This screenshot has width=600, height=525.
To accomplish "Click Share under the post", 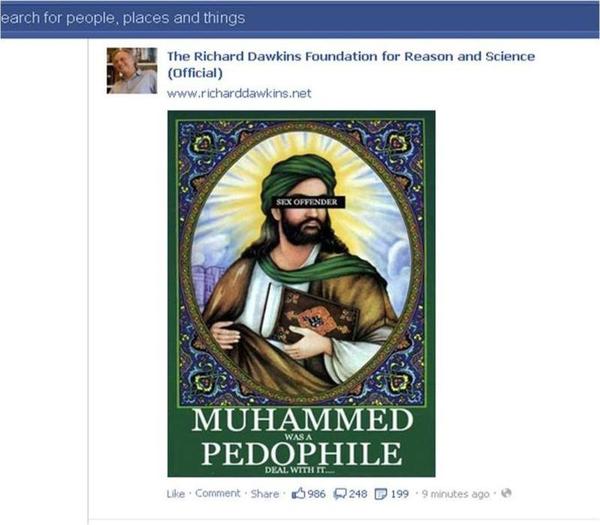I will coord(265,494).
